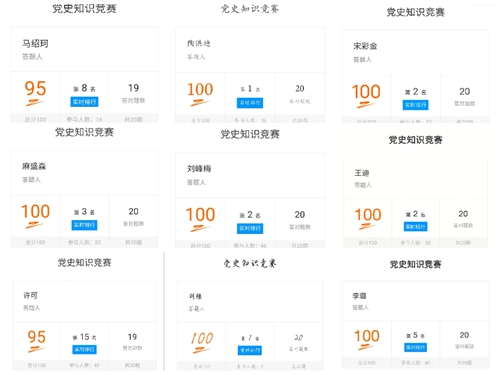
Task: Click 马绍珂's 19 correct answers count
Action: 133,88
